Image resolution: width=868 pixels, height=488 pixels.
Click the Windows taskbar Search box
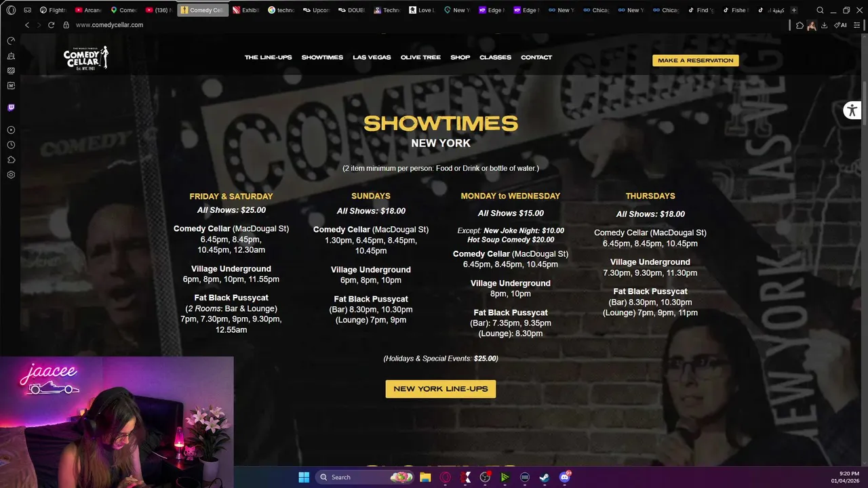366,477
